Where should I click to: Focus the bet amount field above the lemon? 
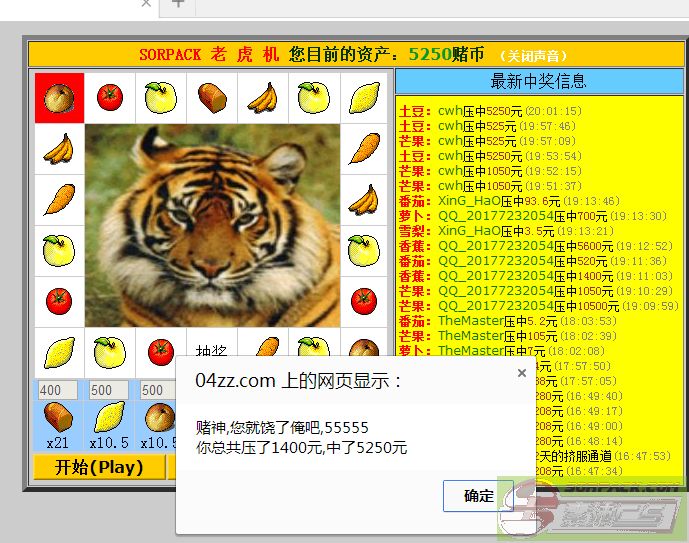click(x=108, y=390)
